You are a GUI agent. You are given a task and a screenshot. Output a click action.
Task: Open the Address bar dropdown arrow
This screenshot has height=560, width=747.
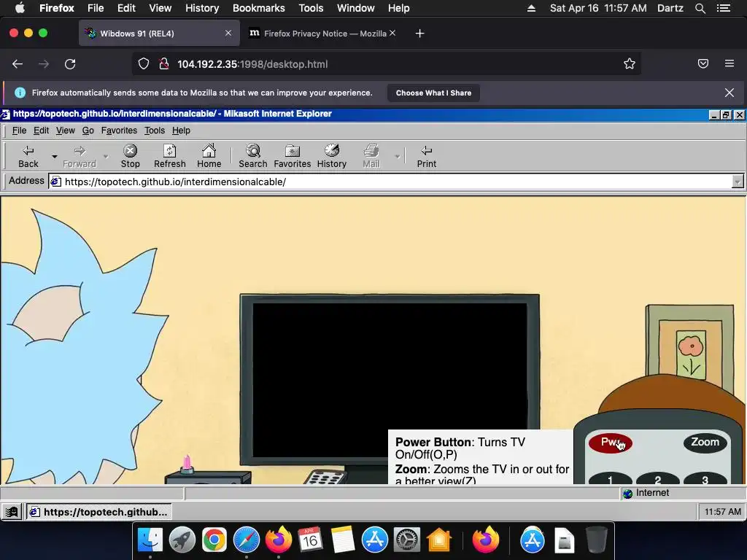(x=738, y=182)
